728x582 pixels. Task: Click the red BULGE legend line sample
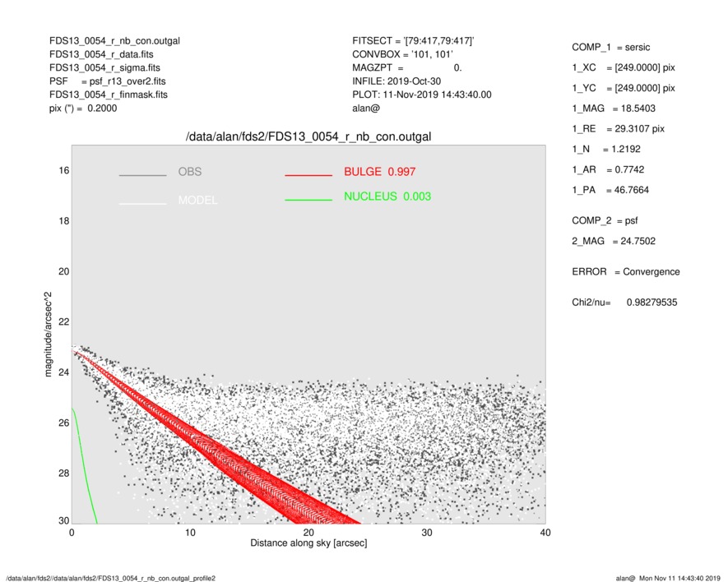click(308, 175)
